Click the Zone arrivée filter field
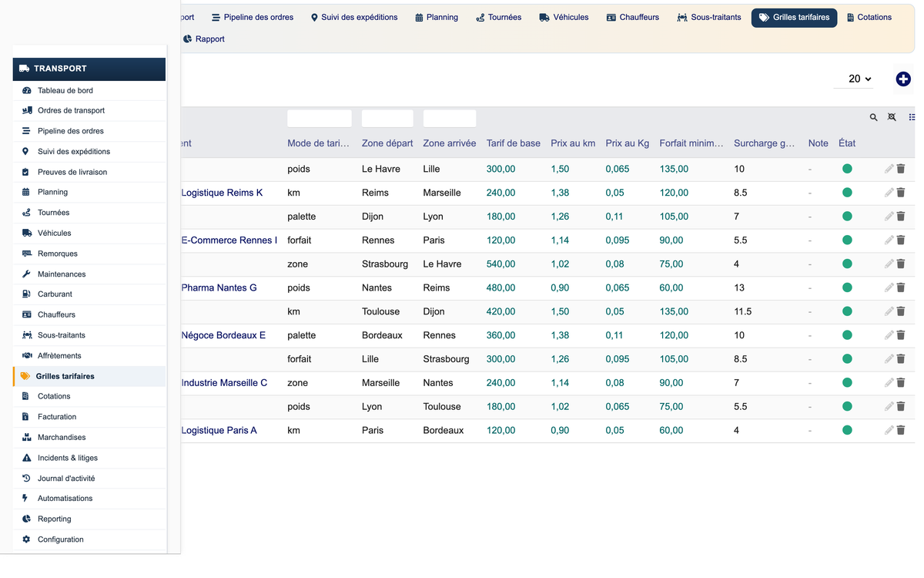 450,119
